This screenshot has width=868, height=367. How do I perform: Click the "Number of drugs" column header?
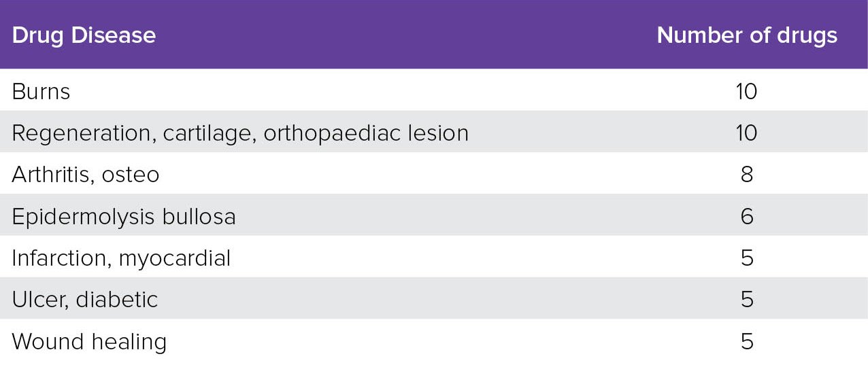pyautogui.click(x=747, y=35)
